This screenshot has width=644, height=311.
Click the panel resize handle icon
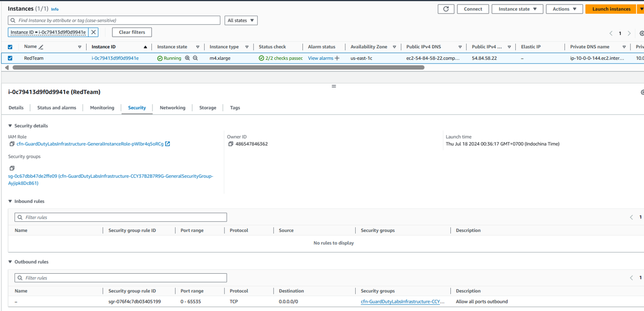tap(334, 87)
